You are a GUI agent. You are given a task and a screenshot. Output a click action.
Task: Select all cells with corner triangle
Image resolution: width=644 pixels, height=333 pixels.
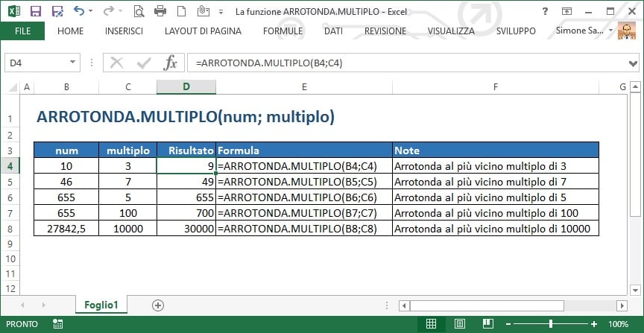(13, 87)
